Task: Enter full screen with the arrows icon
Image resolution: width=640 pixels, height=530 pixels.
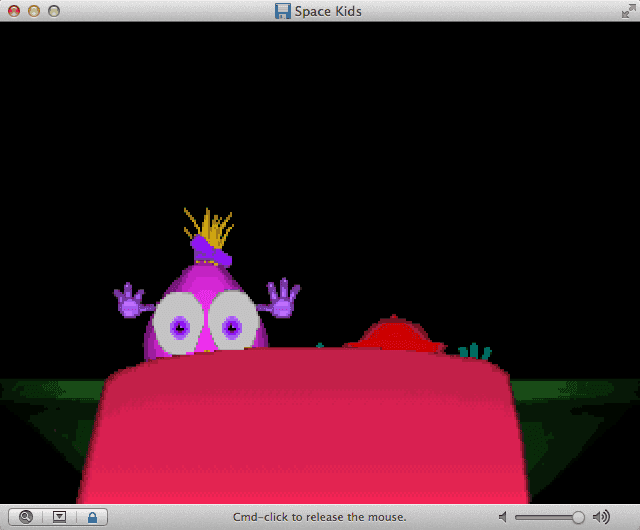Action: point(628,11)
